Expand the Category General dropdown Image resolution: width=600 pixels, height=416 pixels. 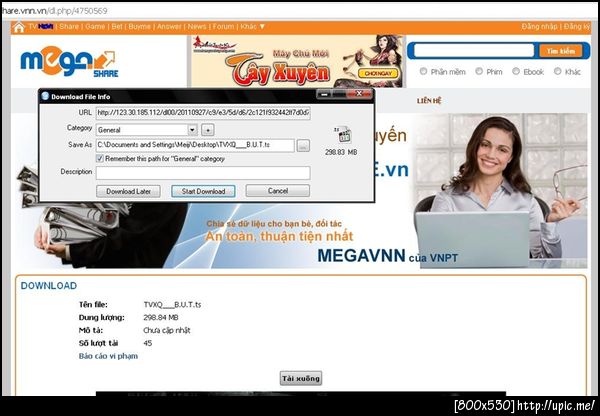(192, 130)
